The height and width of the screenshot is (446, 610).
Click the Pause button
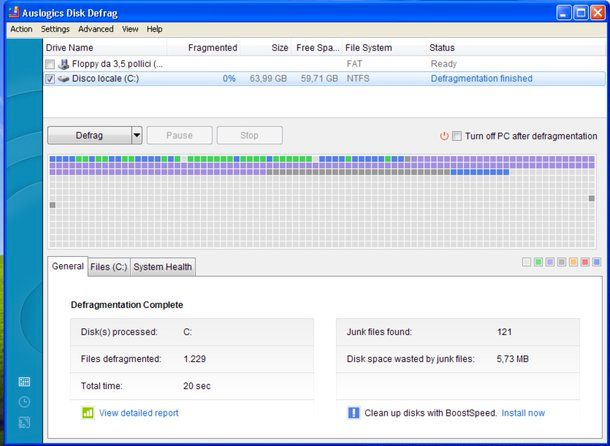tap(179, 135)
